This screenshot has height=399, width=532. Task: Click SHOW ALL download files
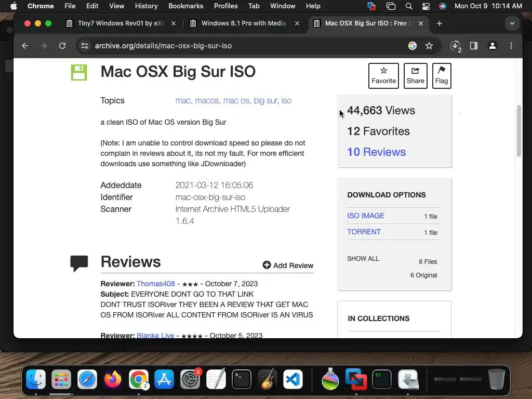pyautogui.click(x=363, y=259)
